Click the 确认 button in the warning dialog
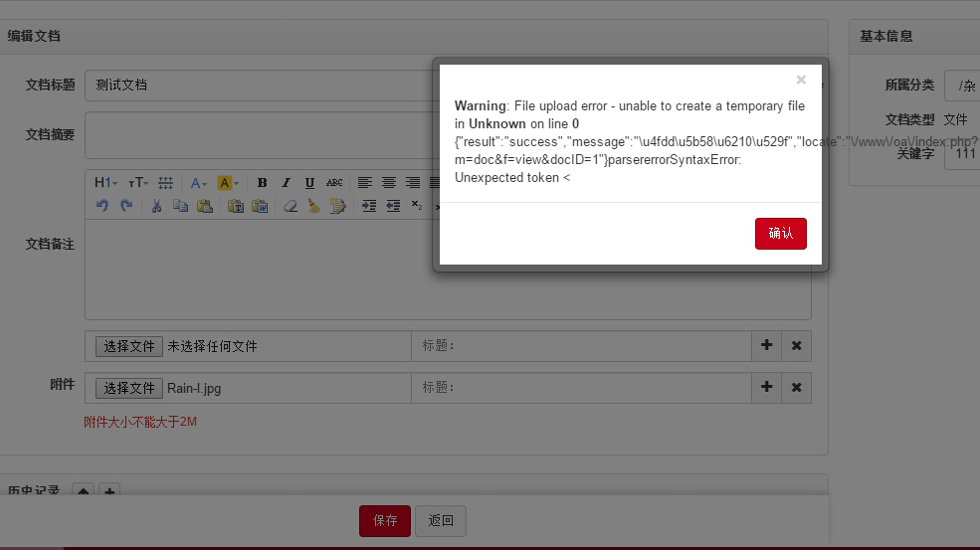980x550 pixels. [781, 233]
